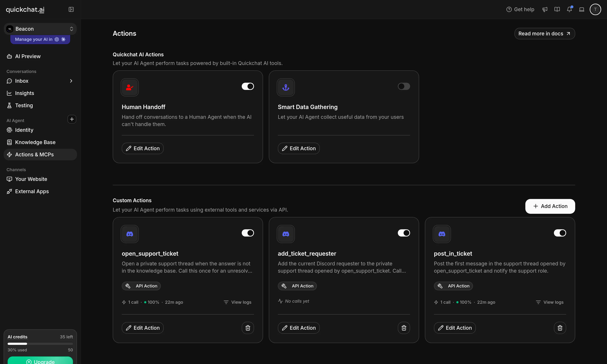Viewport: 607px width, 364px height.
Task: Open the Identity section
Action: click(x=40, y=130)
